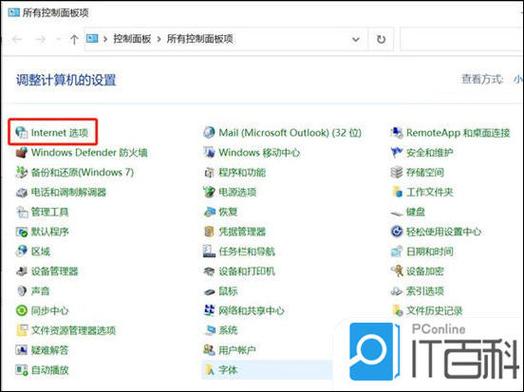Click the 任务栏和导航 icon
Screen dimensions: 524x392
click(209, 251)
